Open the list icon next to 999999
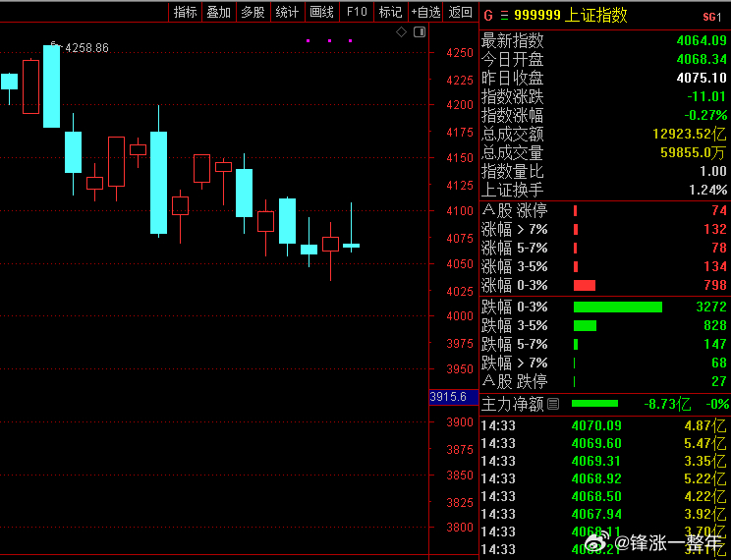Viewport: 731px width, 560px height. tap(504, 16)
